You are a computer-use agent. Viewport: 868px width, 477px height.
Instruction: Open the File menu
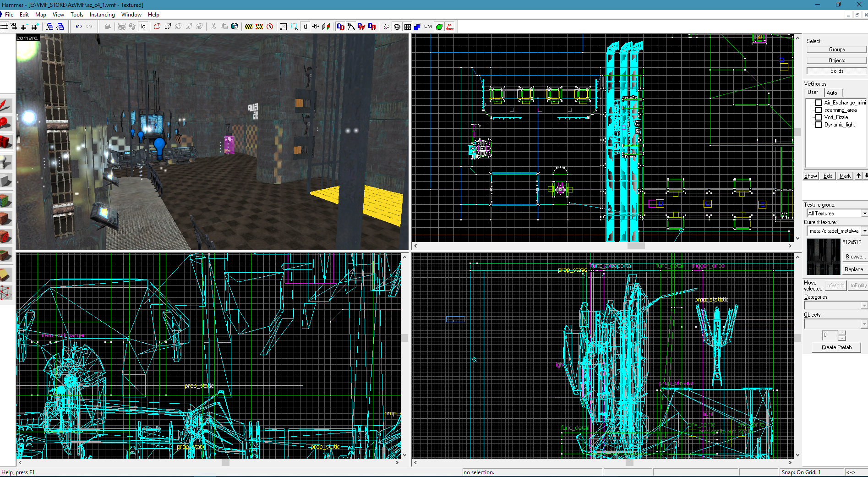click(9, 15)
